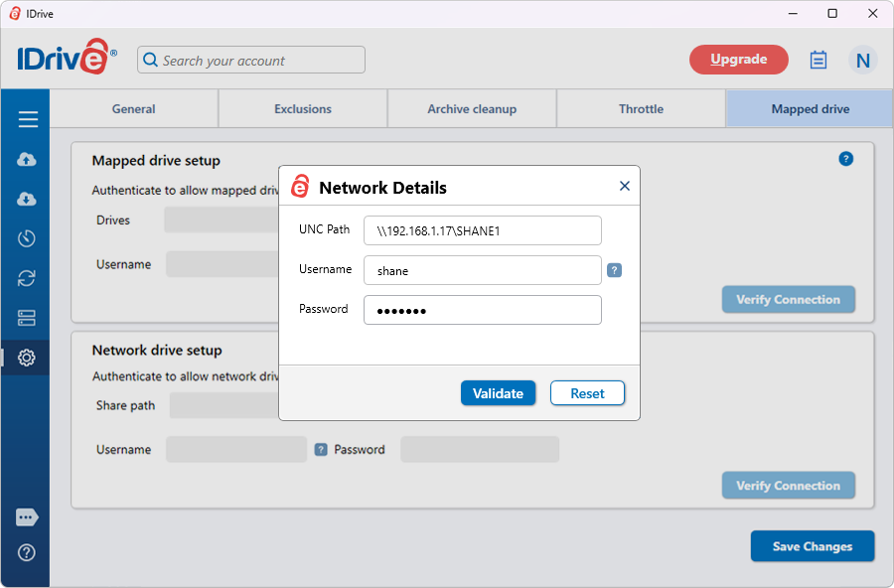Open the help question mark in sidebar
Screen dimensions: 894x588
28,552
